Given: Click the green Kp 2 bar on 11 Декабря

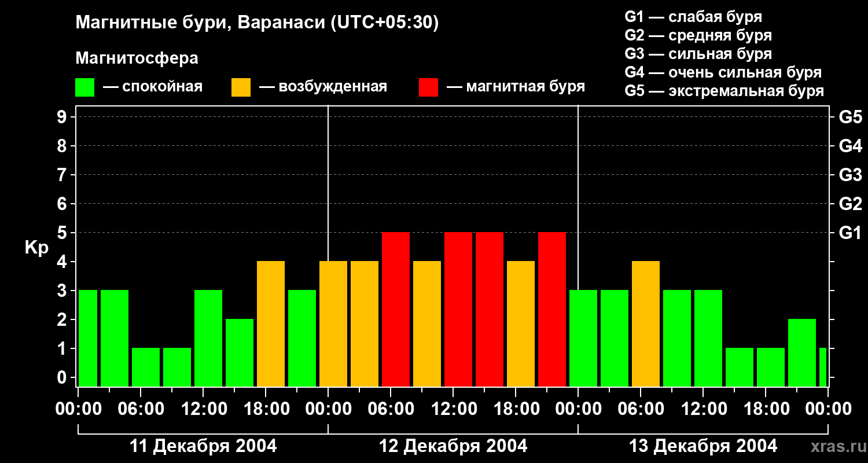Looking at the screenshot, I should (x=240, y=353).
